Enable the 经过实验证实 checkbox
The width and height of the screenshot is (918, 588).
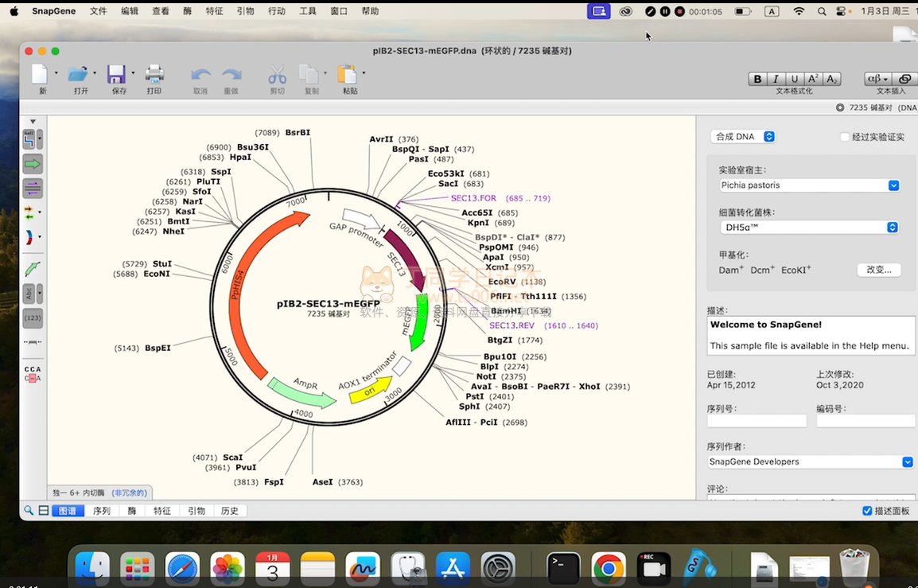coord(845,137)
